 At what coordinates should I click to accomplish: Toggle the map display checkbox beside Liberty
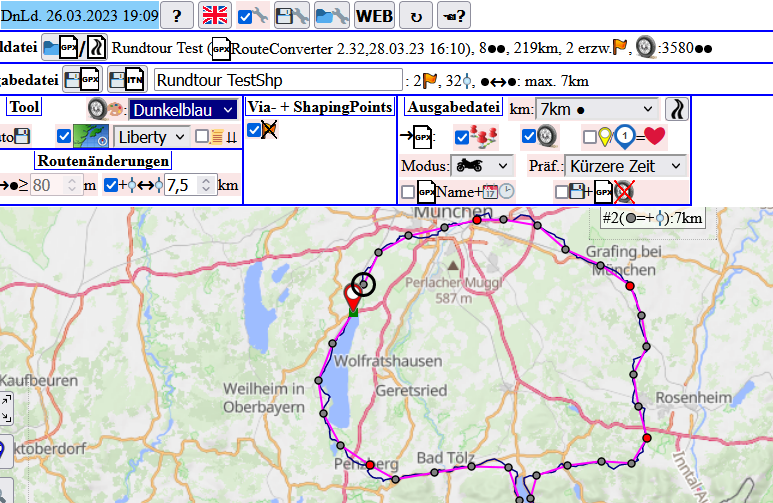tap(65, 136)
